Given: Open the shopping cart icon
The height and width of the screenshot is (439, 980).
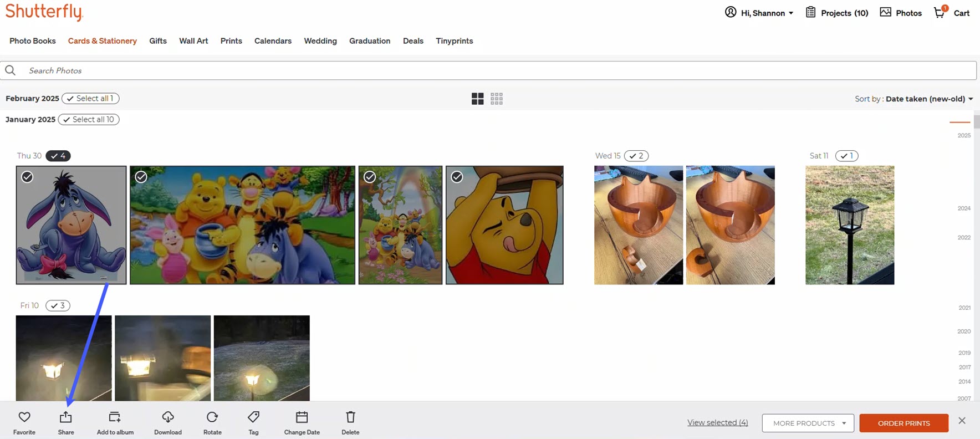Looking at the screenshot, I should [x=940, y=12].
